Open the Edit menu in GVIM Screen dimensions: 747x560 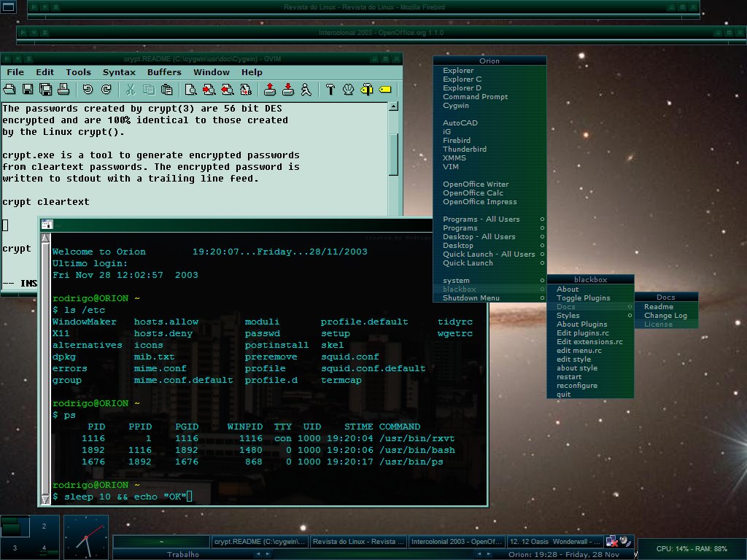[x=44, y=72]
